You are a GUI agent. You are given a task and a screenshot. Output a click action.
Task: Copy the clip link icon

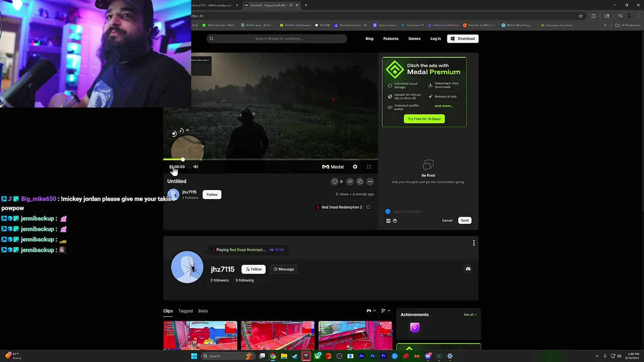point(360,182)
